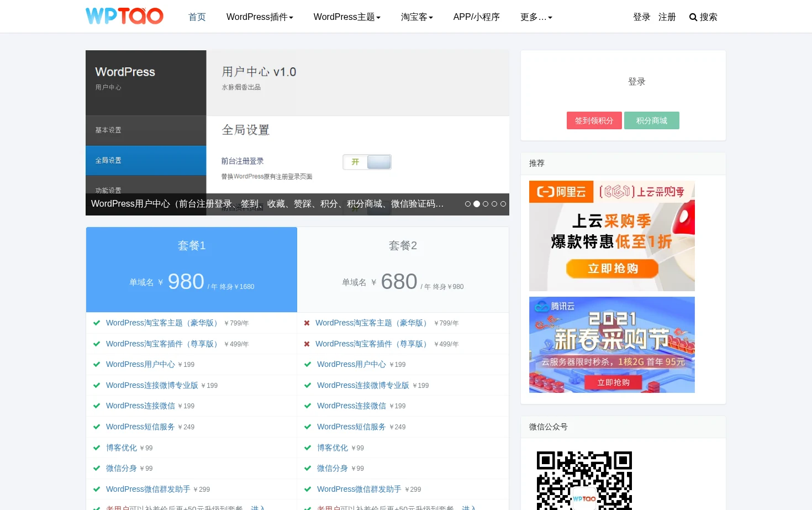Click the 登录 link in header
The image size is (812, 510).
pos(641,17)
